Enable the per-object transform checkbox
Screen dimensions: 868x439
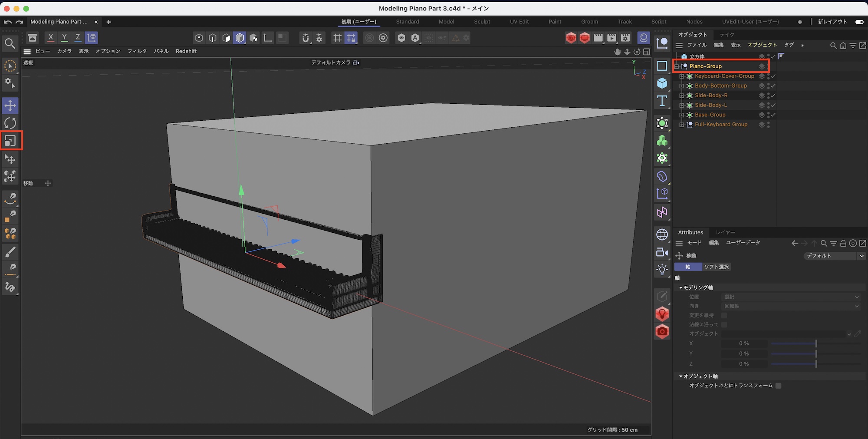point(778,386)
